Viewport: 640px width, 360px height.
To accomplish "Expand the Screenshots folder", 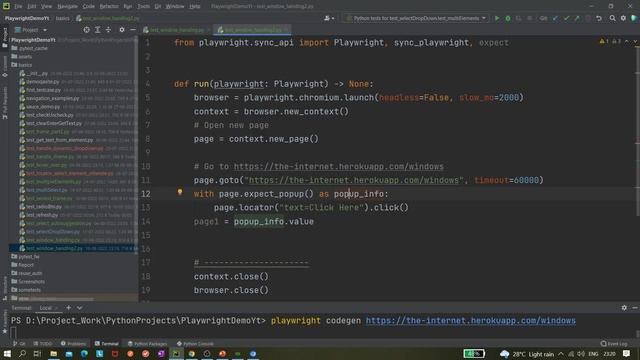I will coord(31,282).
